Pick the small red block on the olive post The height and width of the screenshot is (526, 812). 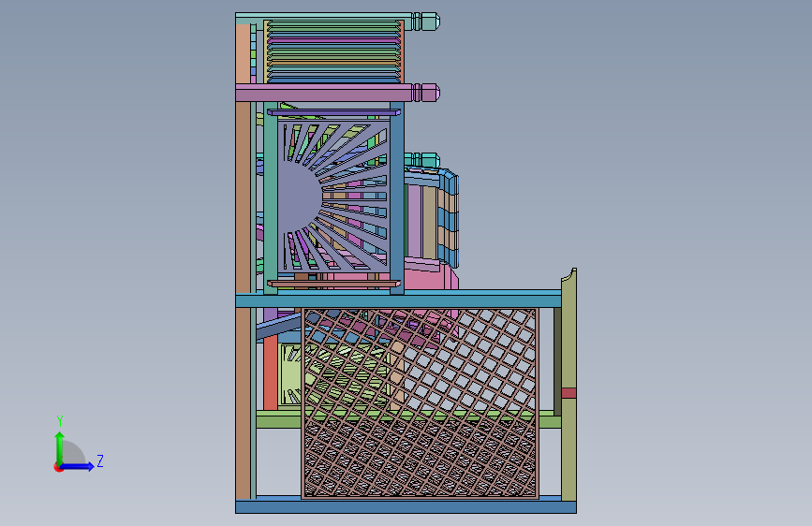(568, 393)
